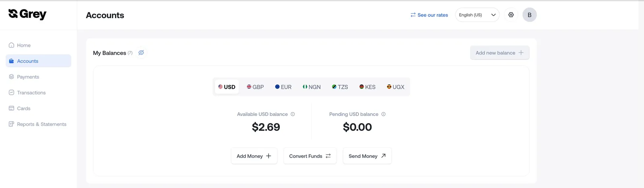The height and width of the screenshot is (188, 644).
Task: Open Reports & Statements
Action: pyautogui.click(x=38, y=124)
